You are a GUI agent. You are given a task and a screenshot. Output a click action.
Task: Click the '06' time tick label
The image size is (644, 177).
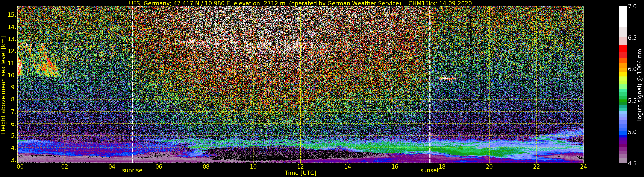coord(159,167)
